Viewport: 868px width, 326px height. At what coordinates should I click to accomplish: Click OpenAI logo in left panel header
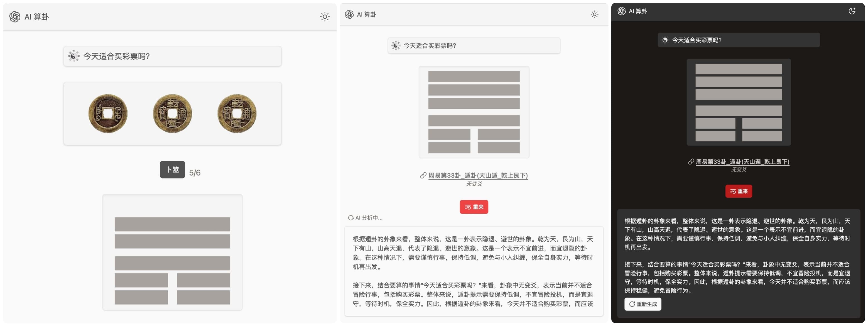tap(14, 16)
